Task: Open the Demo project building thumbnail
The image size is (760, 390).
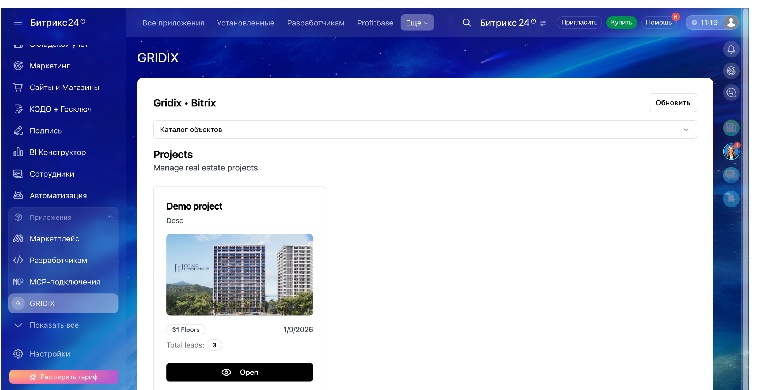Action: (x=239, y=275)
